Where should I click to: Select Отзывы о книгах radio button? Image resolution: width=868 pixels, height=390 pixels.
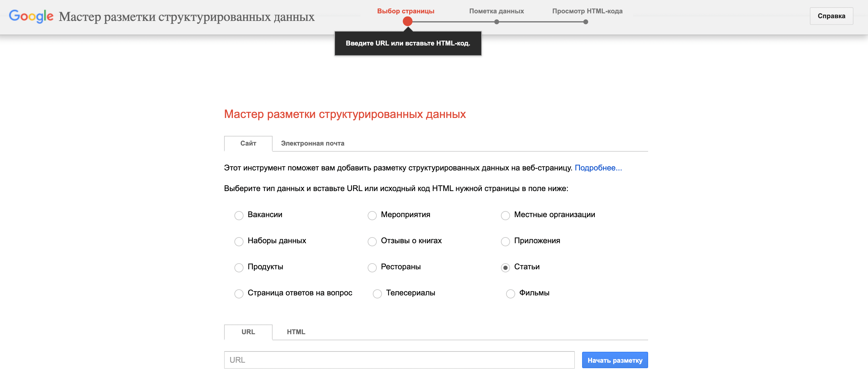(x=372, y=241)
